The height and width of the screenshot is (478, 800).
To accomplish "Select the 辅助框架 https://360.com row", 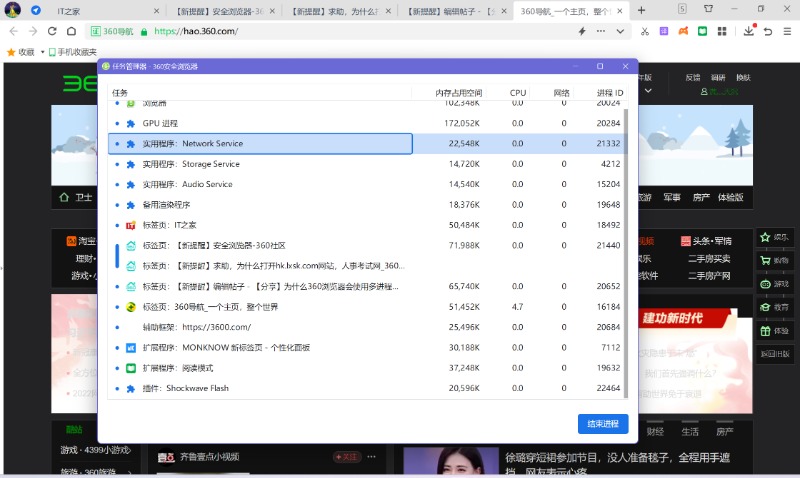I will (x=365, y=328).
